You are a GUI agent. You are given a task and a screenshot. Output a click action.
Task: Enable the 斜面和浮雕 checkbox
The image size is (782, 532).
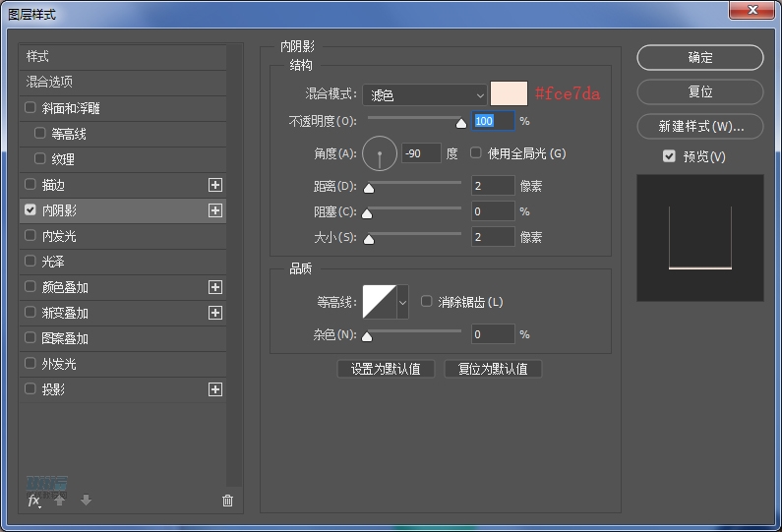point(30,108)
